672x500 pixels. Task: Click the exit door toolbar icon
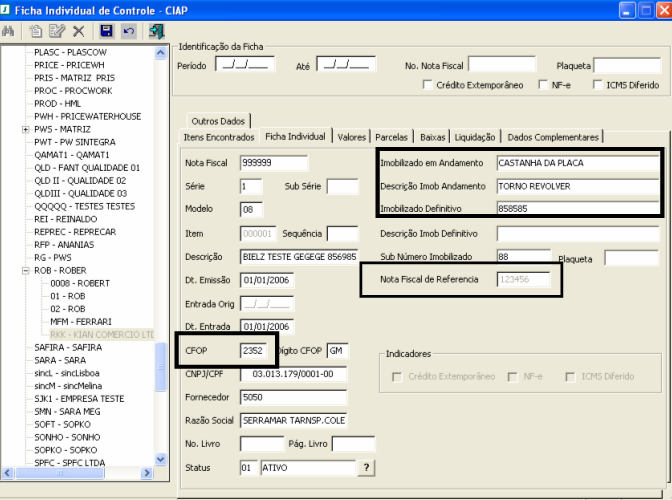click(156, 32)
